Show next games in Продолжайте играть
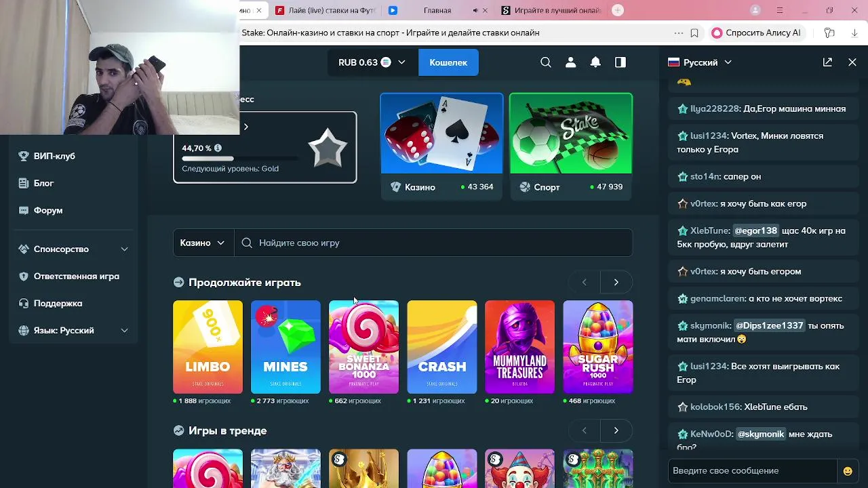 (x=616, y=282)
